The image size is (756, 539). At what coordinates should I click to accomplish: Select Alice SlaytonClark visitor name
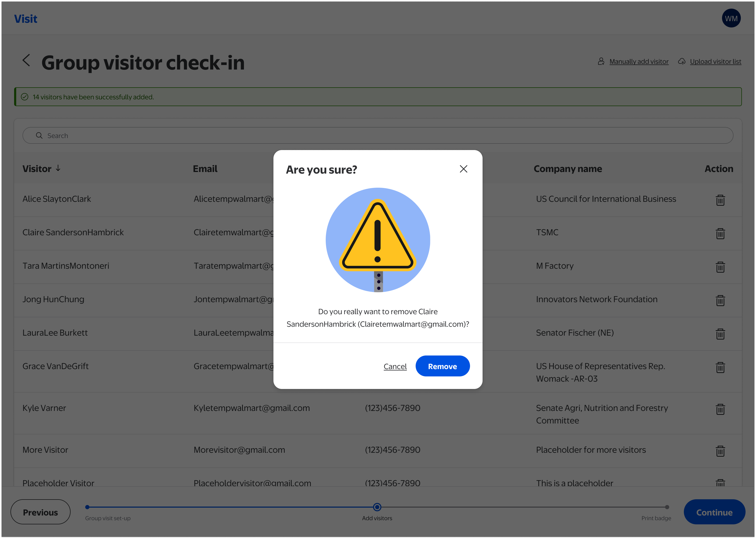tap(57, 199)
